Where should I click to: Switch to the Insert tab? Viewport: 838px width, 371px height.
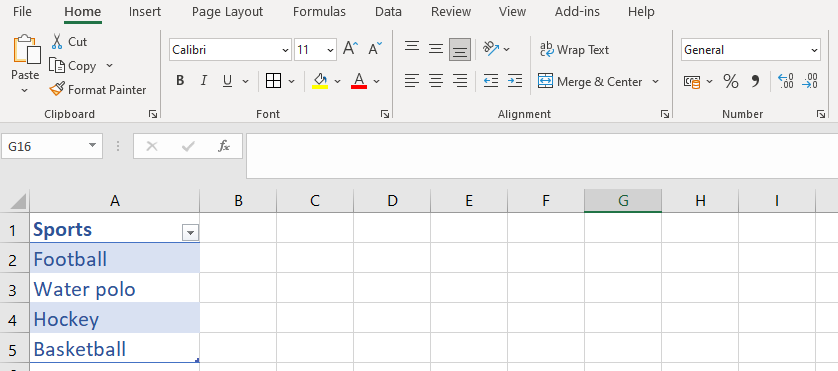(x=145, y=11)
